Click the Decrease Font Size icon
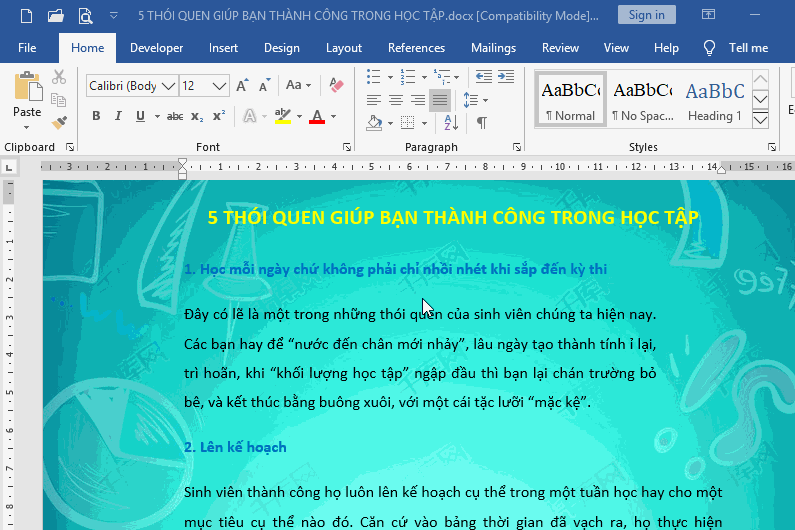Viewport: 795px width, 530px height. click(265, 85)
